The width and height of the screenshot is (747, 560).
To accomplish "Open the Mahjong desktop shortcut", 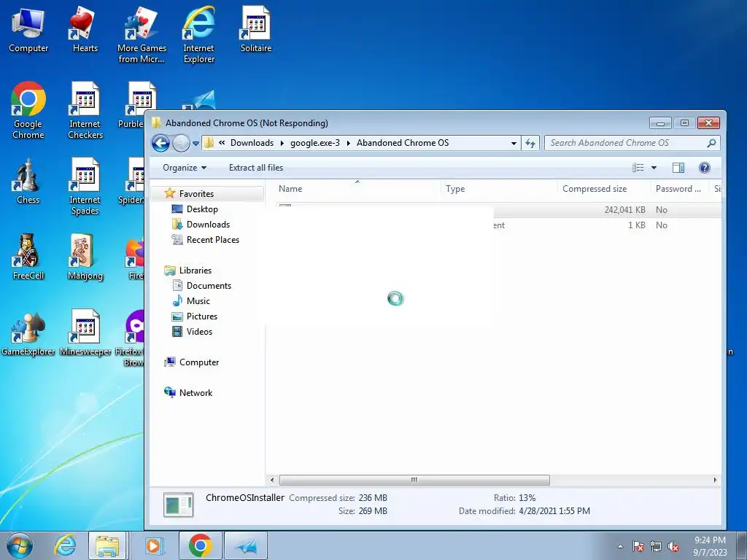I will click(x=85, y=257).
